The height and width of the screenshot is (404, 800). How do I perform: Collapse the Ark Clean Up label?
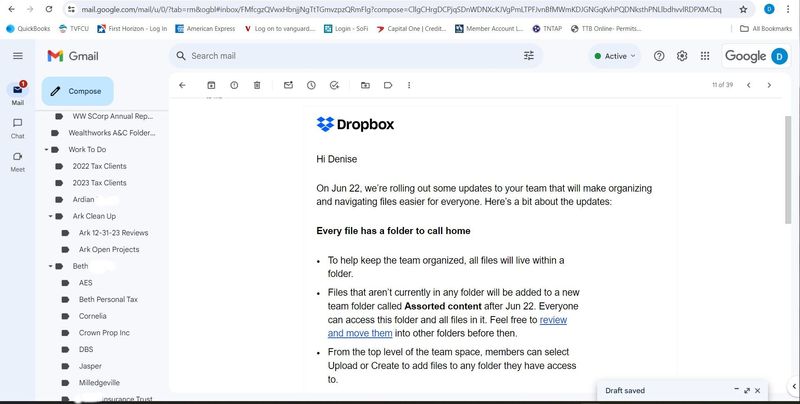pos(51,216)
